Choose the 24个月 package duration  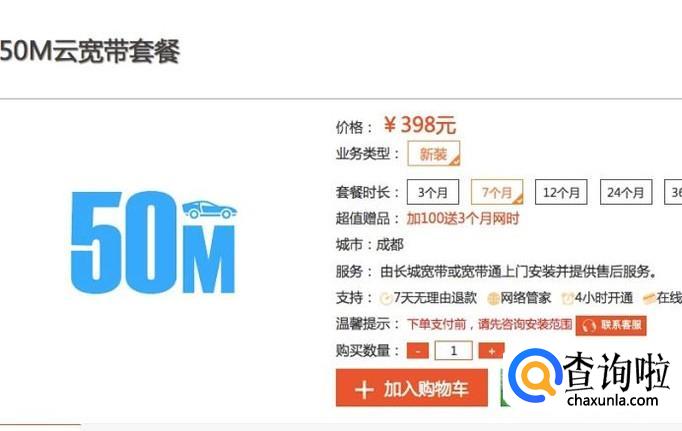click(x=626, y=192)
